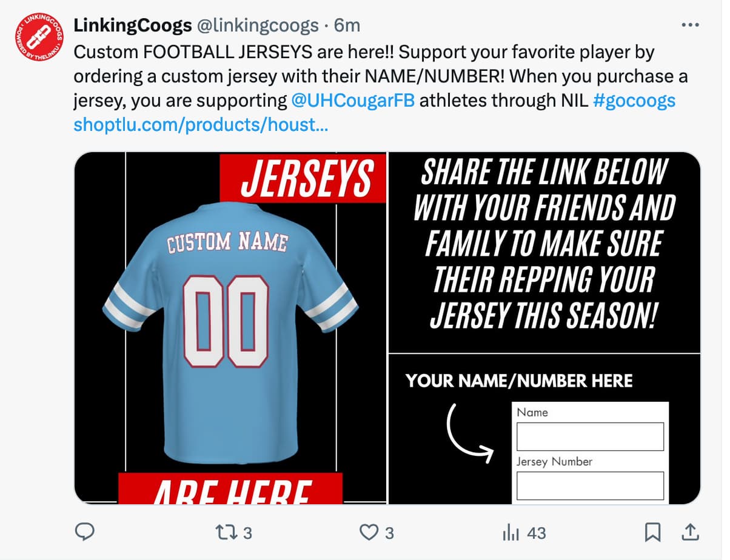Open LinkingCoogs display name profile link
Viewport: 730px width, 560px height.
(133, 25)
